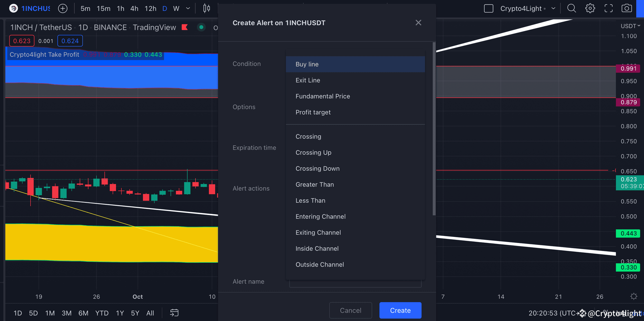Cancel the alert dialog
The image size is (644, 321).
351,310
